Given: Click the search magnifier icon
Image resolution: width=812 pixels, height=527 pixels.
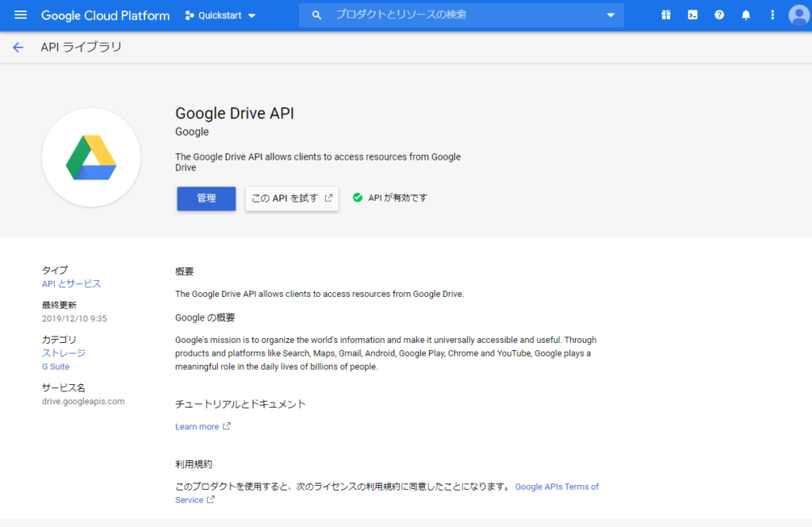Looking at the screenshot, I should (316, 16).
